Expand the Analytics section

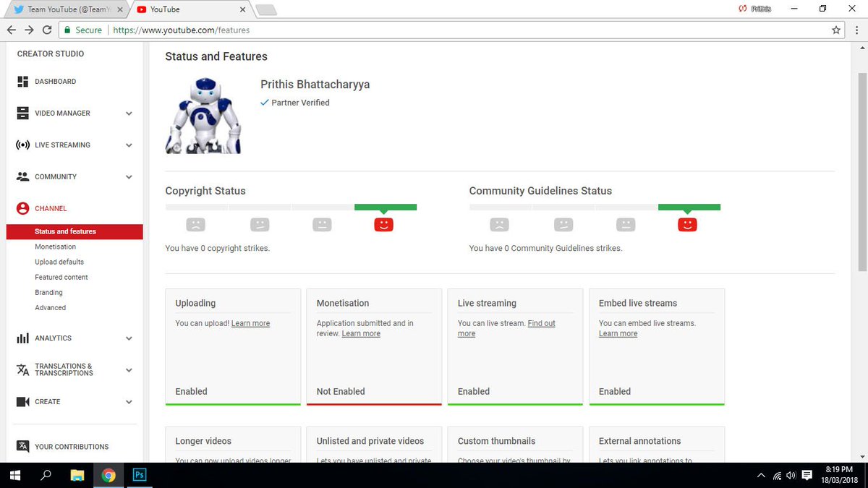pyautogui.click(x=129, y=338)
